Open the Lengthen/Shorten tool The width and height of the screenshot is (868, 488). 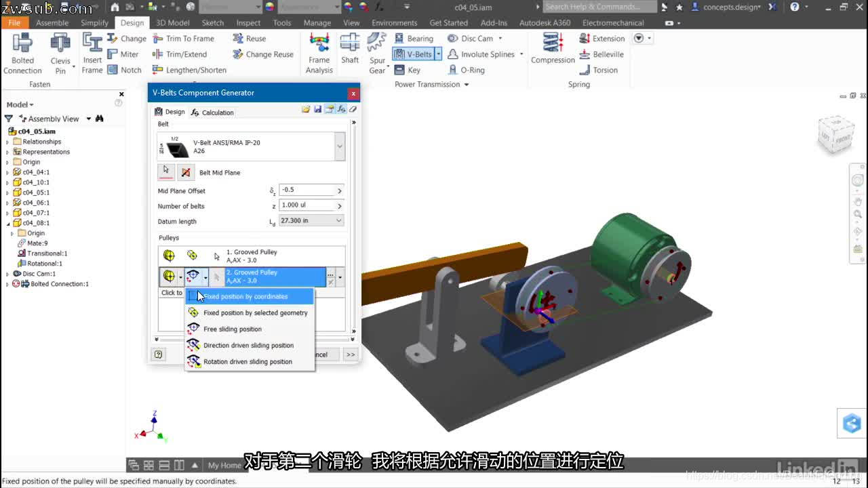pyautogui.click(x=189, y=70)
